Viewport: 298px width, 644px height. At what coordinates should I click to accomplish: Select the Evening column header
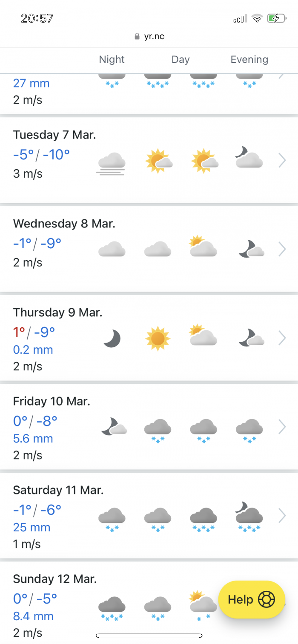[249, 60]
